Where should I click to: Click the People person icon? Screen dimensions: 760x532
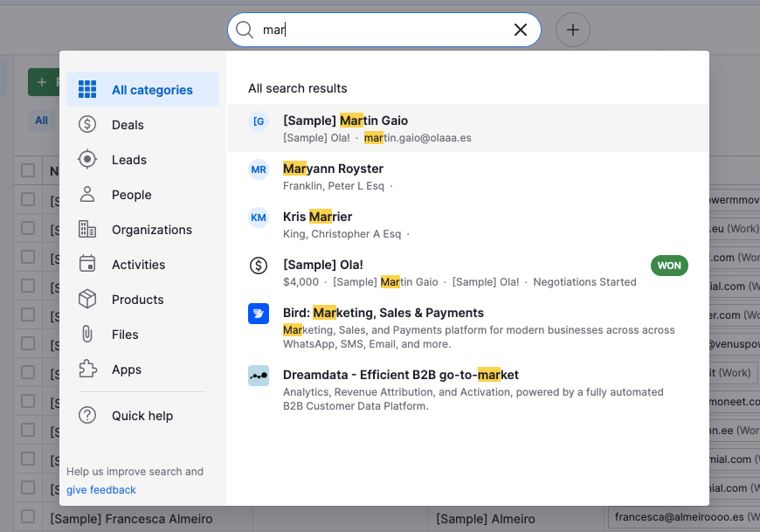pos(87,194)
